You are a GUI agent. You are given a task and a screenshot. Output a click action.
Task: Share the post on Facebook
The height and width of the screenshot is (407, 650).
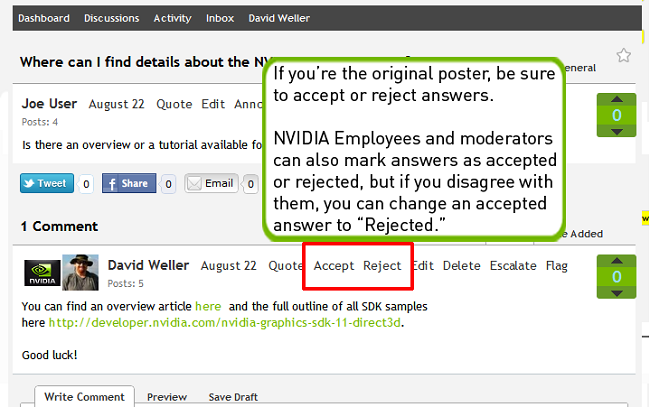[x=129, y=183]
